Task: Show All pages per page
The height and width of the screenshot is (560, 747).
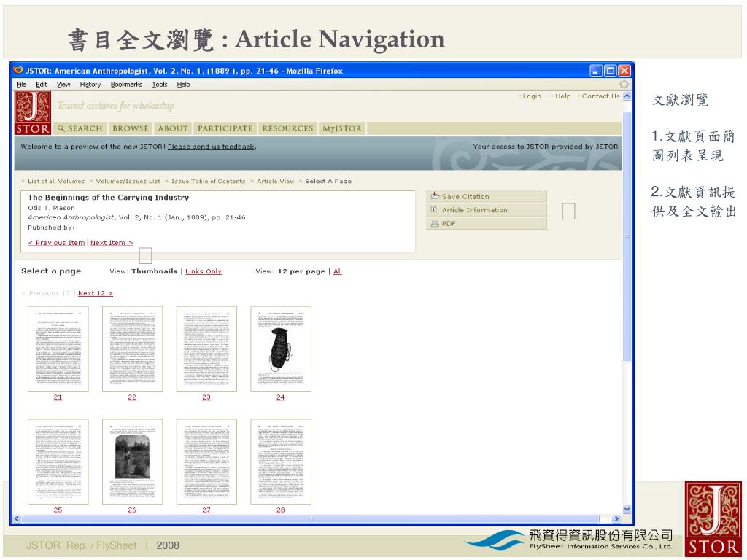Action: tap(338, 271)
